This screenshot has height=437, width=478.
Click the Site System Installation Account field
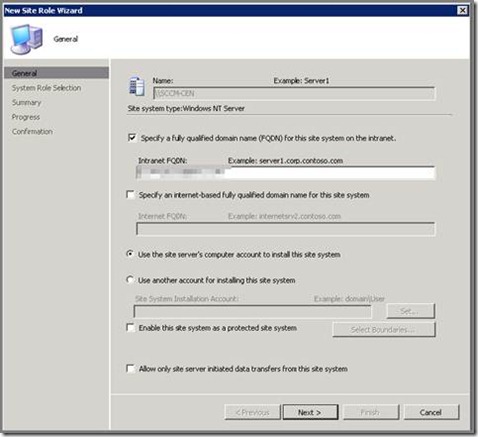point(252,311)
